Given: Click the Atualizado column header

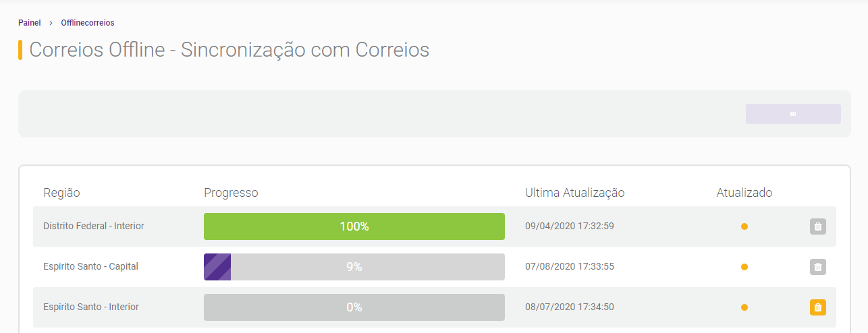Looking at the screenshot, I should [x=744, y=193].
